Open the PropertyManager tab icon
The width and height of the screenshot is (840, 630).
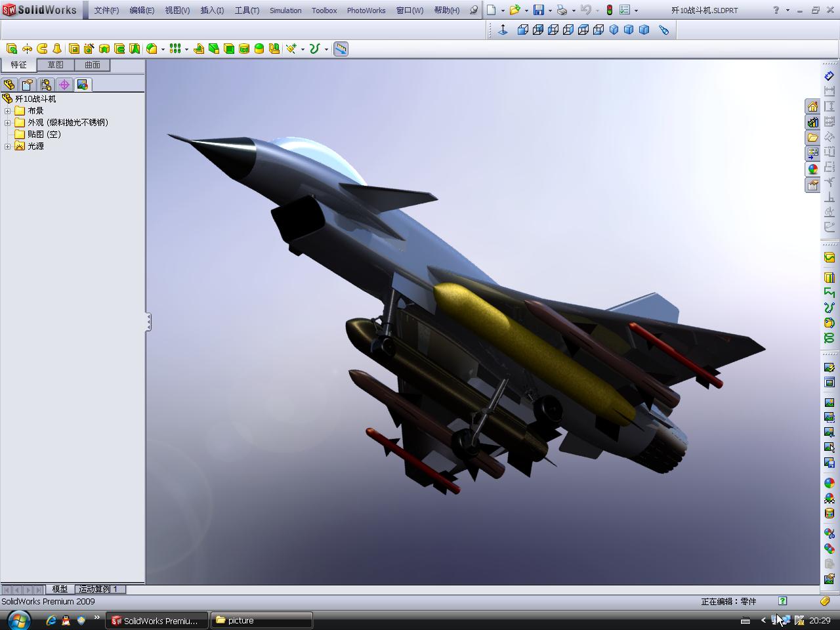pyautogui.click(x=28, y=85)
